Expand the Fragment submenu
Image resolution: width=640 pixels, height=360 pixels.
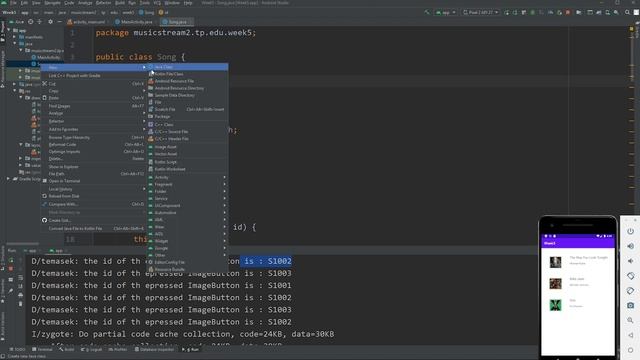pyautogui.click(x=187, y=184)
